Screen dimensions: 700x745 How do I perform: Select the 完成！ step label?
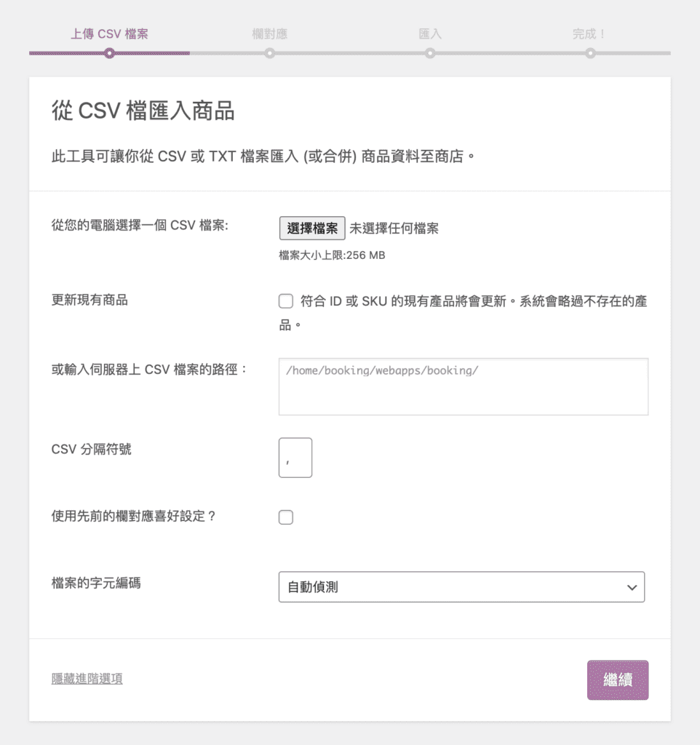click(x=589, y=33)
